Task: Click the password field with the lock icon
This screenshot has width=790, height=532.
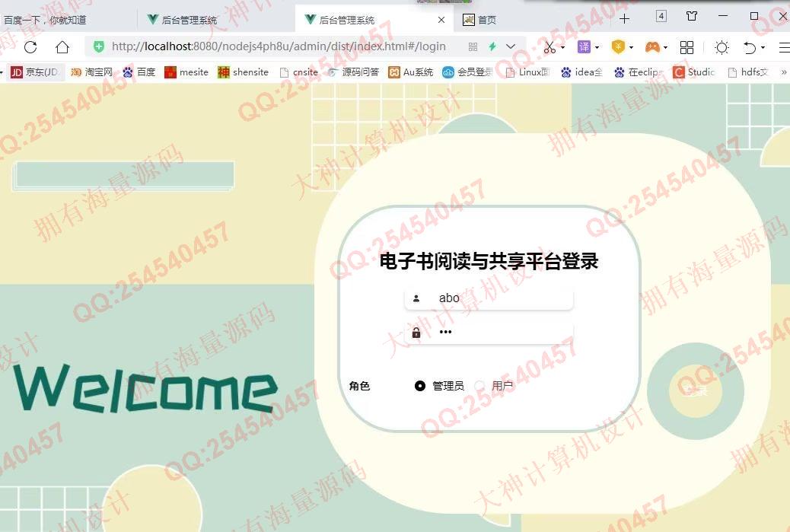Action: (489, 332)
